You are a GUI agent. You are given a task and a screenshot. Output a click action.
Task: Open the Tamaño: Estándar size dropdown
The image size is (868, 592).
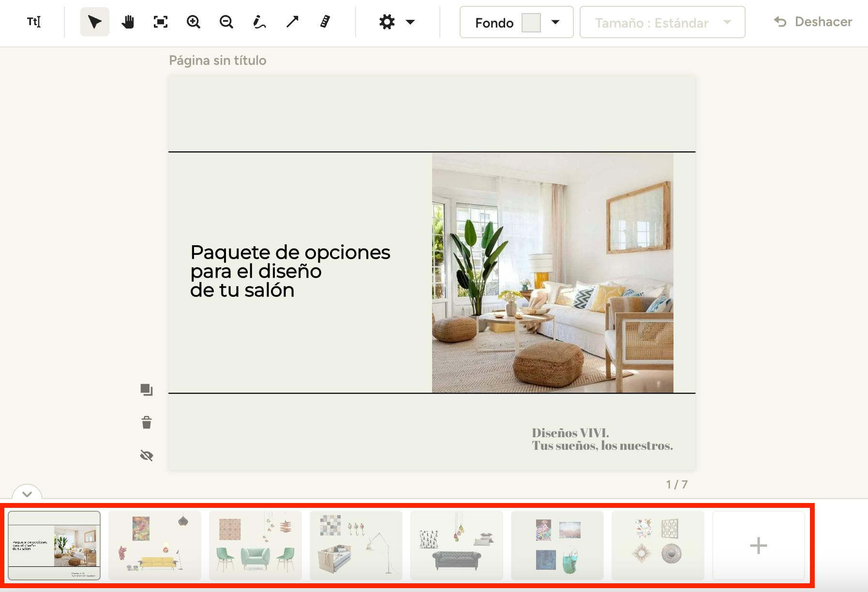662,22
